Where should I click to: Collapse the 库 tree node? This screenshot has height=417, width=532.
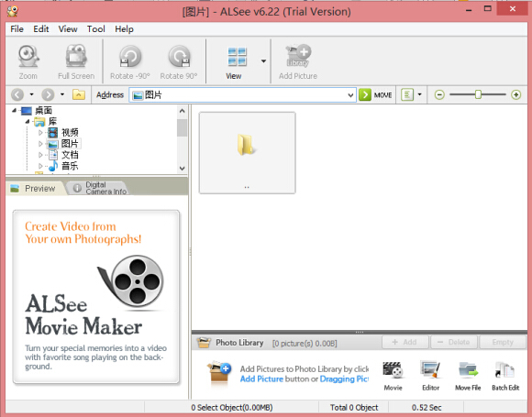click(x=28, y=121)
